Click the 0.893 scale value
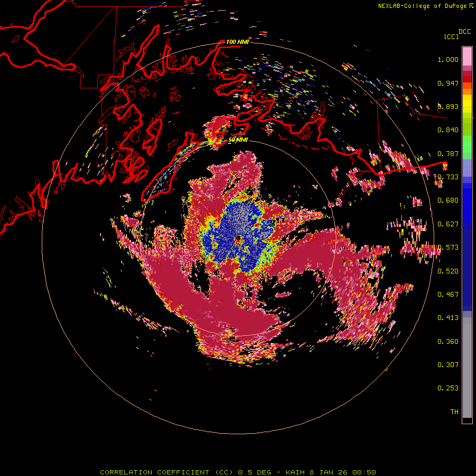The width and height of the screenshot is (476, 476). [x=448, y=106]
